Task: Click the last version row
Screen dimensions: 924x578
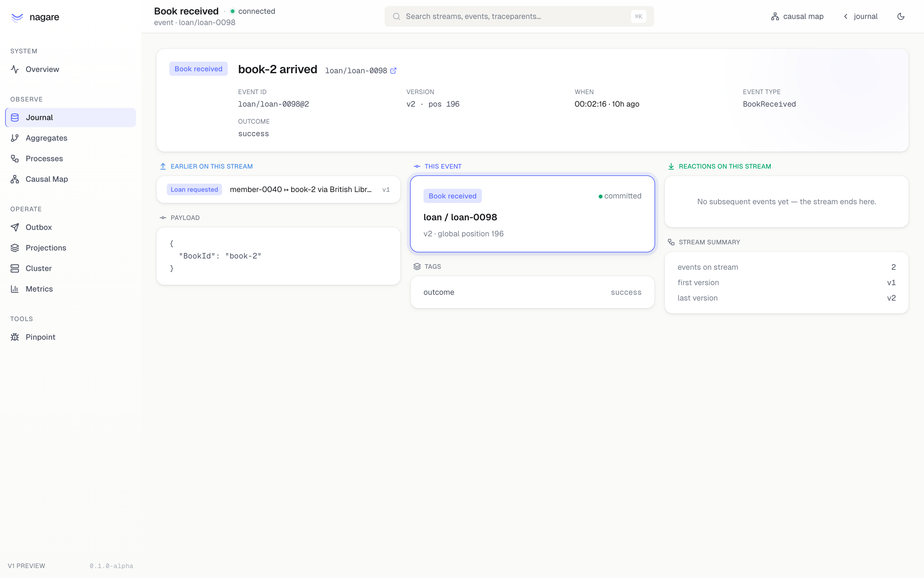Action: pos(787,298)
